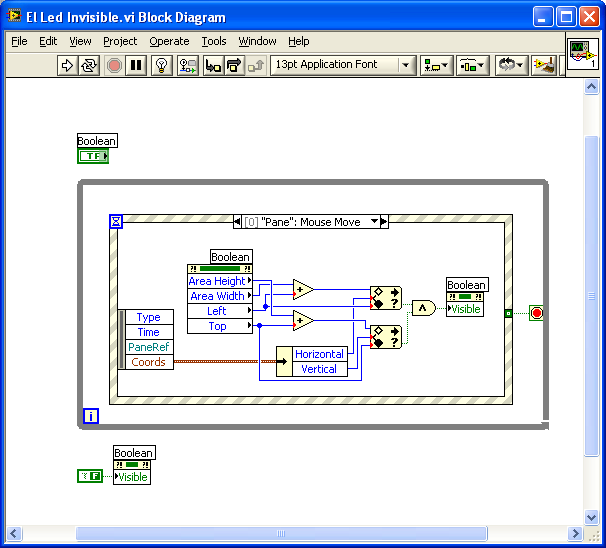Click the Run arrow button

click(67, 65)
